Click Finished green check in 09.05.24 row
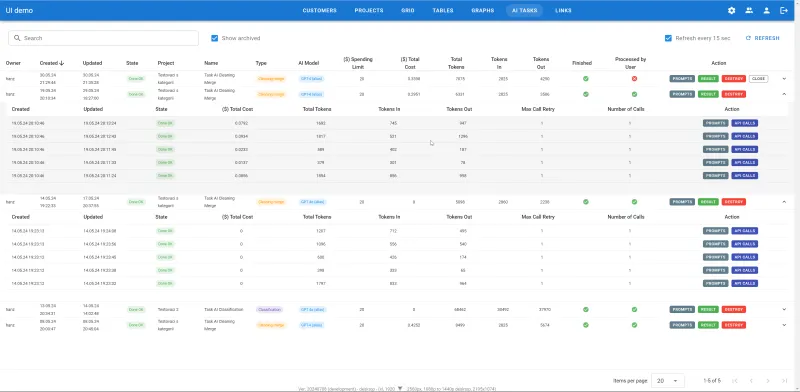The image size is (800, 392). 586,325
